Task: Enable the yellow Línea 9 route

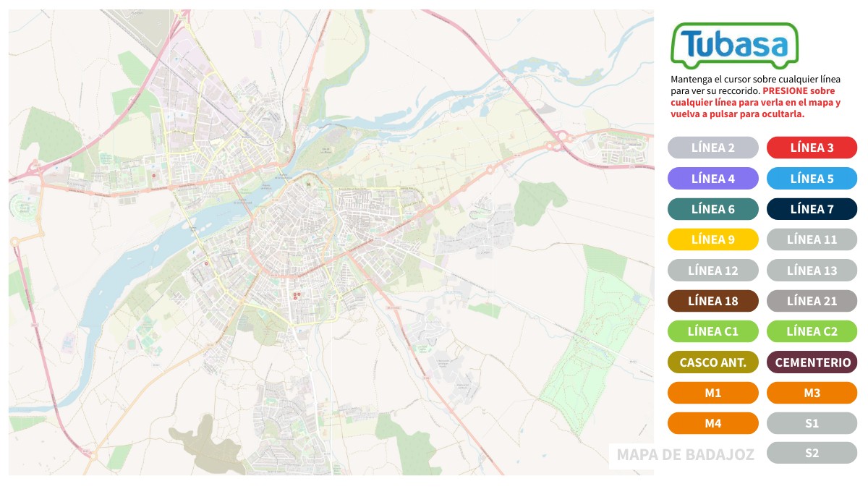Action: [x=712, y=239]
